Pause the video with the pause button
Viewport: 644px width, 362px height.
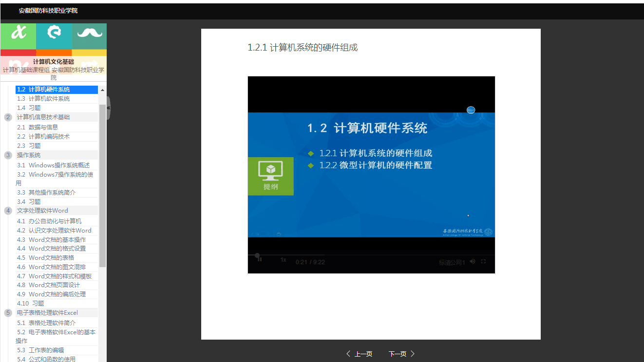pyautogui.click(x=260, y=260)
